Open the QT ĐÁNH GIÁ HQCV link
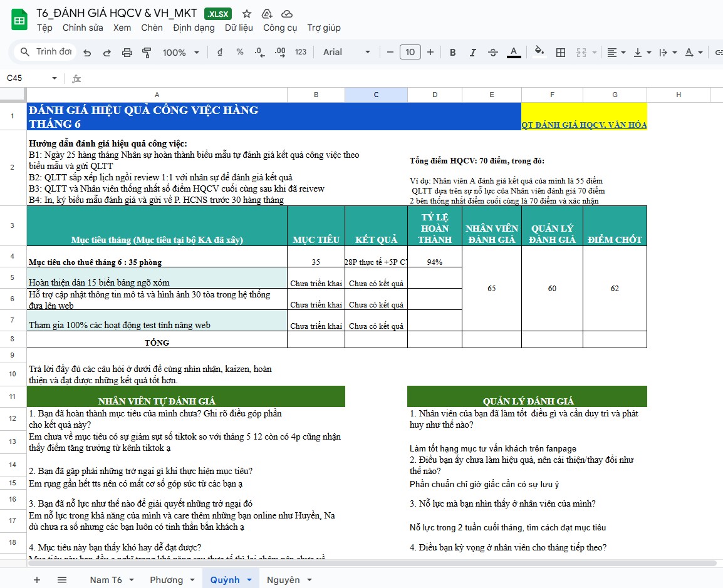723x588 pixels. click(x=584, y=125)
